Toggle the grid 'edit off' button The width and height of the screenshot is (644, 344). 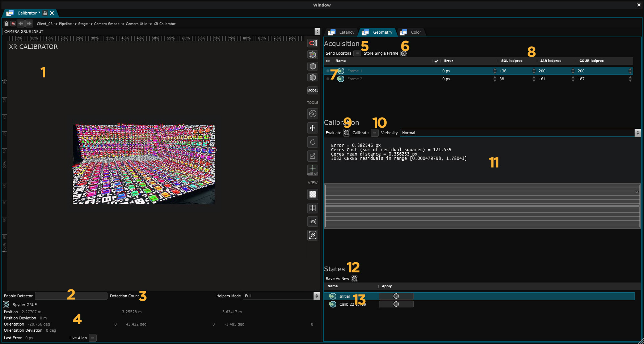pyautogui.click(x=313, y=170)
